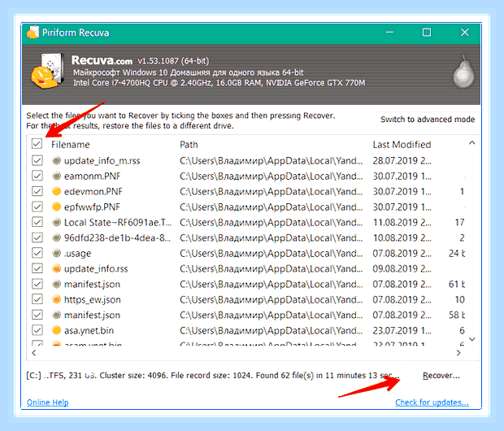Click the Recuva title bar app icon
This screenshot has width=504, height=431.
pos(33,33)
